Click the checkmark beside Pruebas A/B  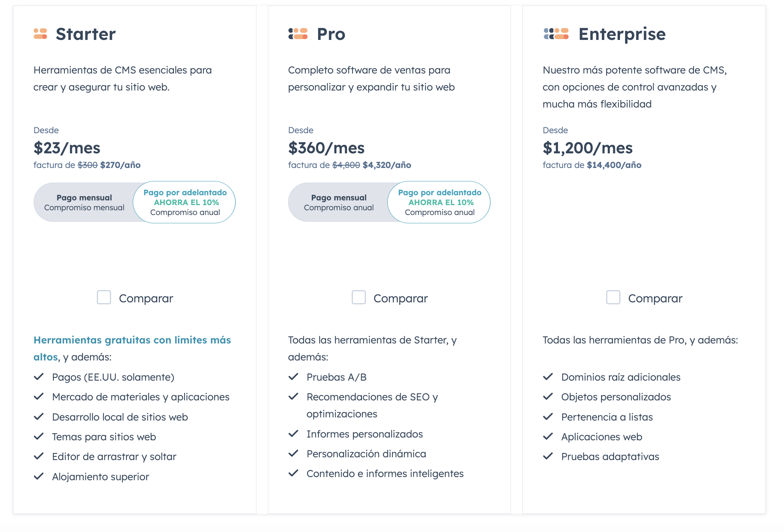pos(294,376)
